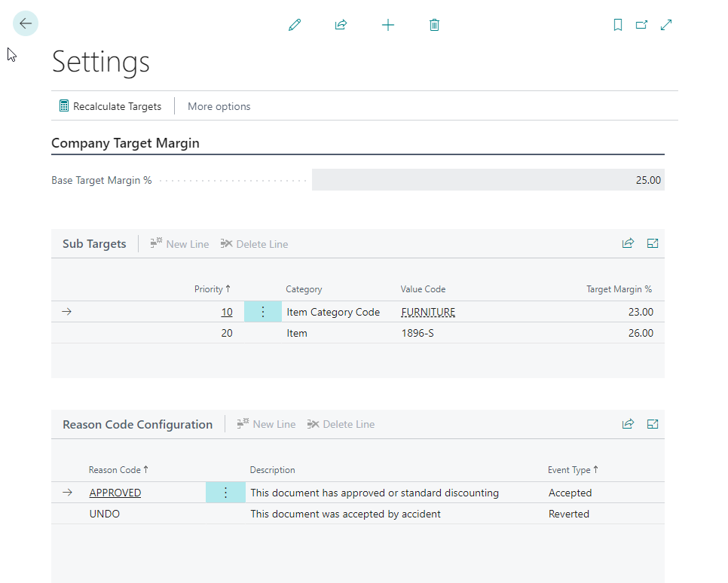Screen dimensions: 728x583
Task: Expand the Reason Code Configuration part
Action: [653, 424]
